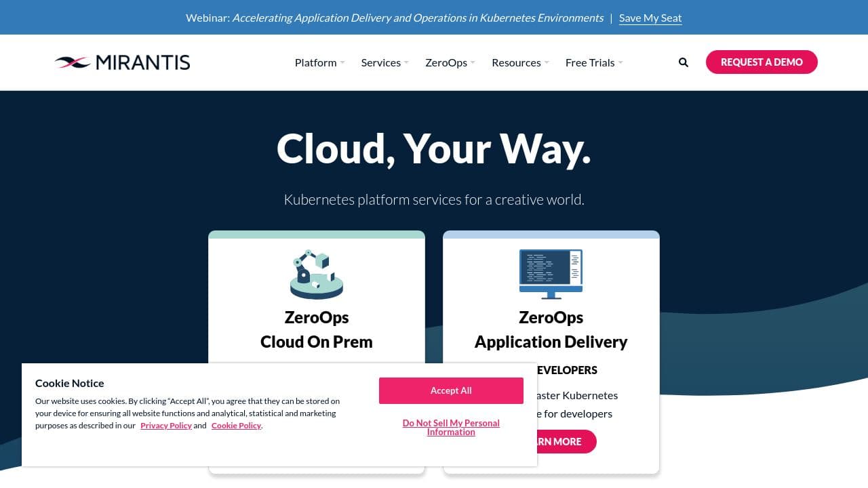Click the robot arm Cloud On Prem illustration
868x488 pixels.
317,274
